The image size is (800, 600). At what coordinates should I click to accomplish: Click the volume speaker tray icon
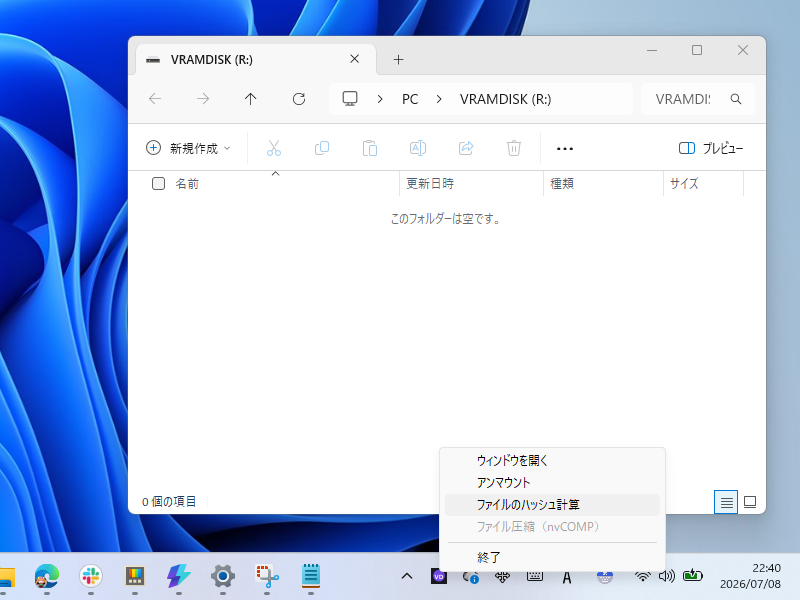[x=666, y=577]
